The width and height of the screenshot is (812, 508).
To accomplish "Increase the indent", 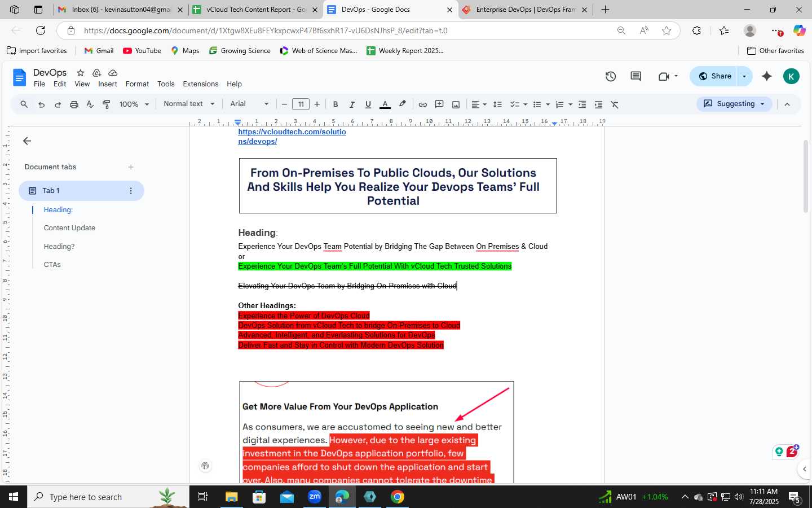I will click(x=598, y=104).
